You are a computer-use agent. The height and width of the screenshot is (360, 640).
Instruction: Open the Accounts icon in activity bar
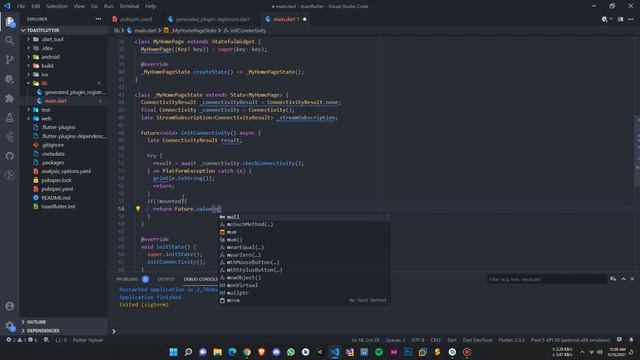(x=9, y=306)
